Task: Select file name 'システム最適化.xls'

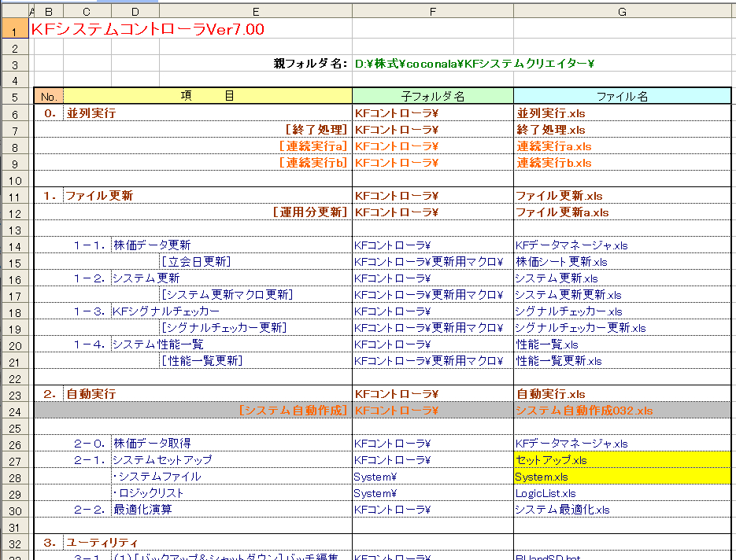Action: pyautogui.click(x=562, y=510)
